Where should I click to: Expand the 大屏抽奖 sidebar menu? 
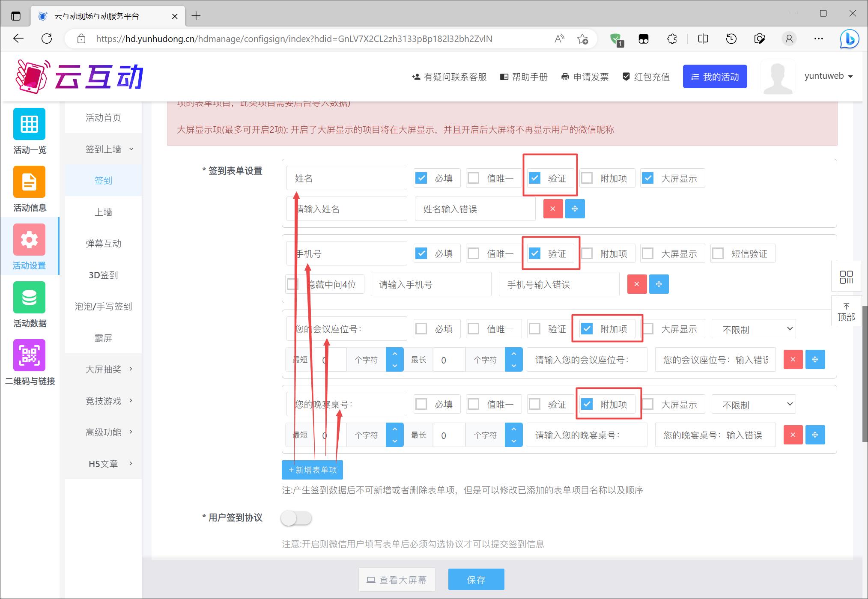tap(103, 369)
